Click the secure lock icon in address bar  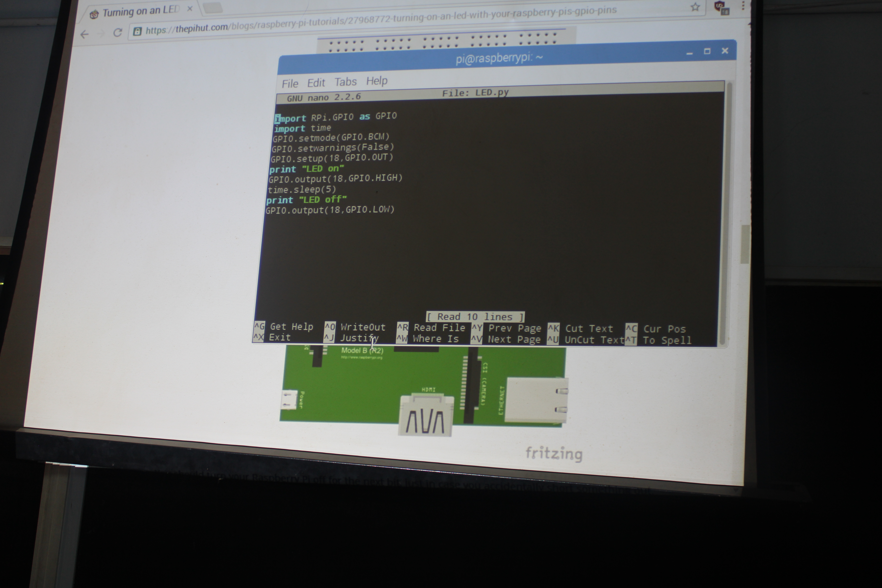click(138, 31)
